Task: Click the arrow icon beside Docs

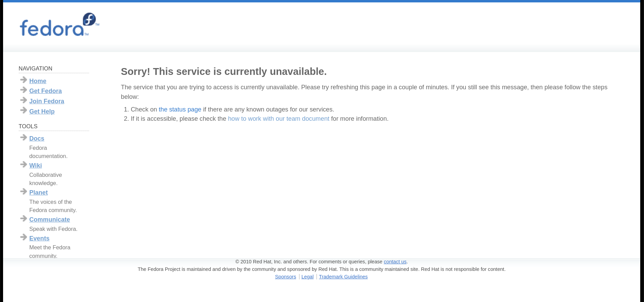Action: coord(24,137)
